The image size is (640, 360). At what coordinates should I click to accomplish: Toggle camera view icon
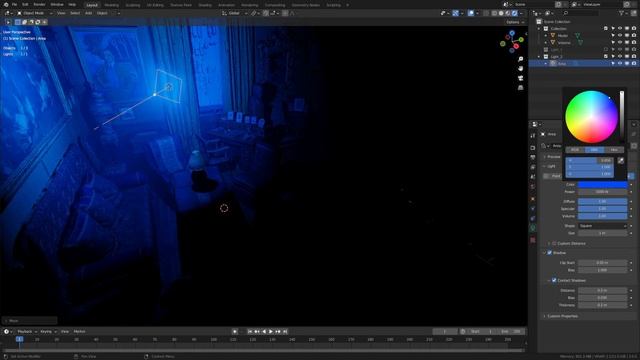point(520,78)
